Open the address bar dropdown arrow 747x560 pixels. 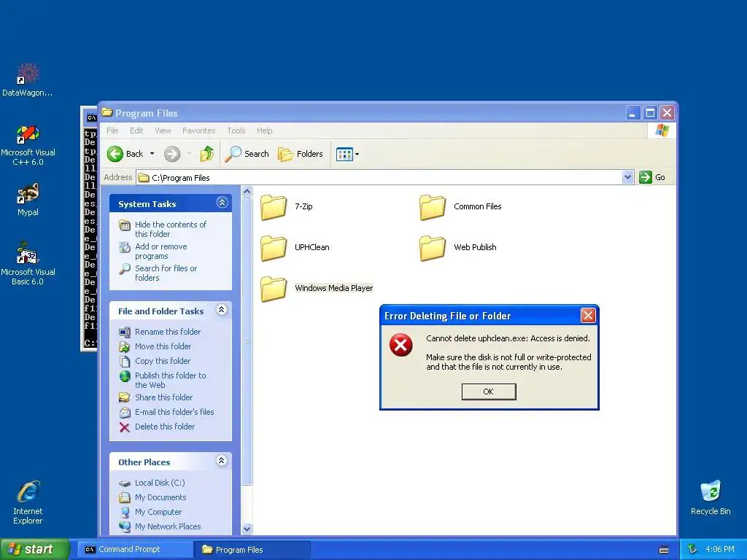click(627, 177)
